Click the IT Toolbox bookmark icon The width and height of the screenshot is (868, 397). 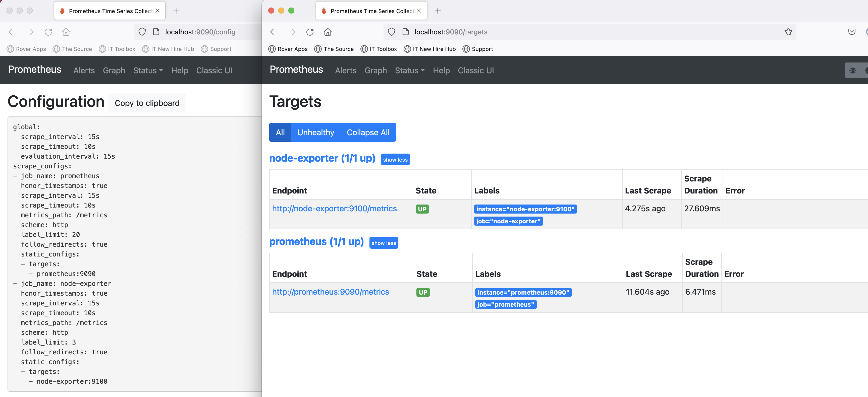(x=364, y=49)
